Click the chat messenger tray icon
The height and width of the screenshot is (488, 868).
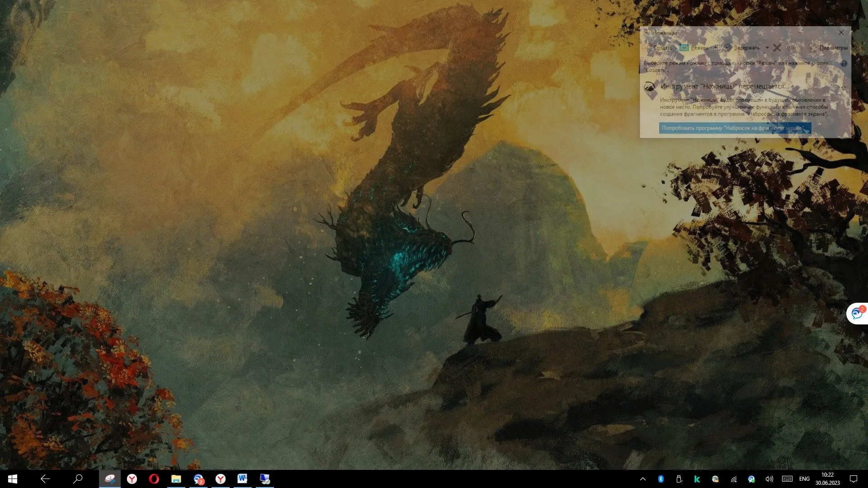pos(751,479)
